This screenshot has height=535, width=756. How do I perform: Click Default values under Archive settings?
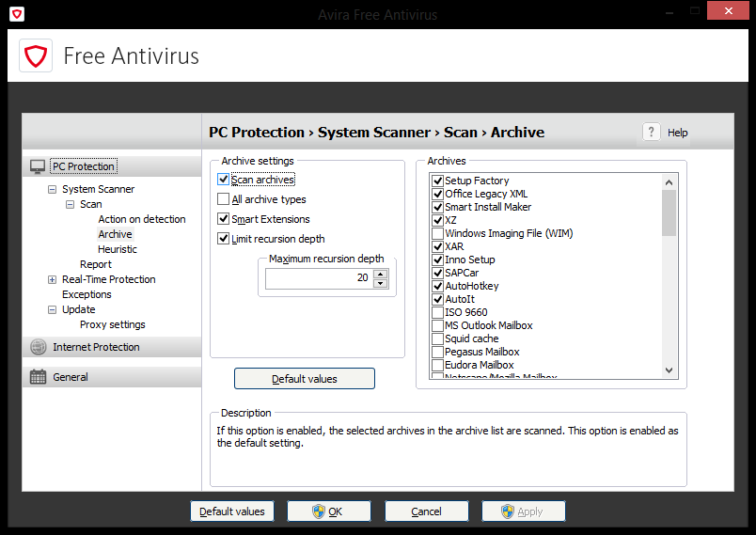click(305, 379)
